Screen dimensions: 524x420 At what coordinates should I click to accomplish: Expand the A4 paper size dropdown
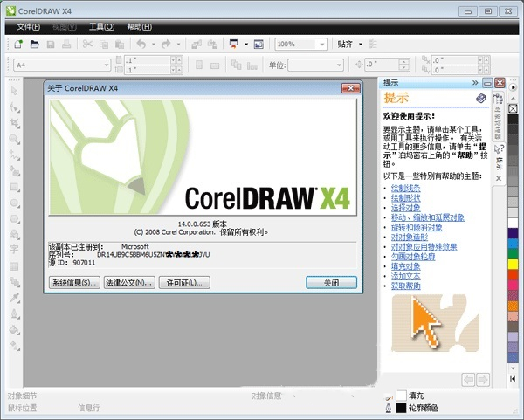pos(107,65)
